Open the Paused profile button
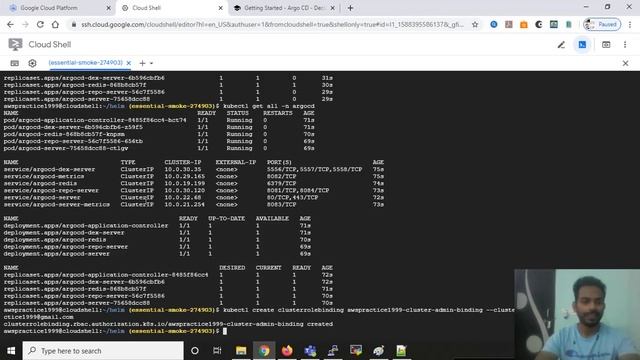The width and height of the screenshot is (640, 360). click(x=602, y=24)
